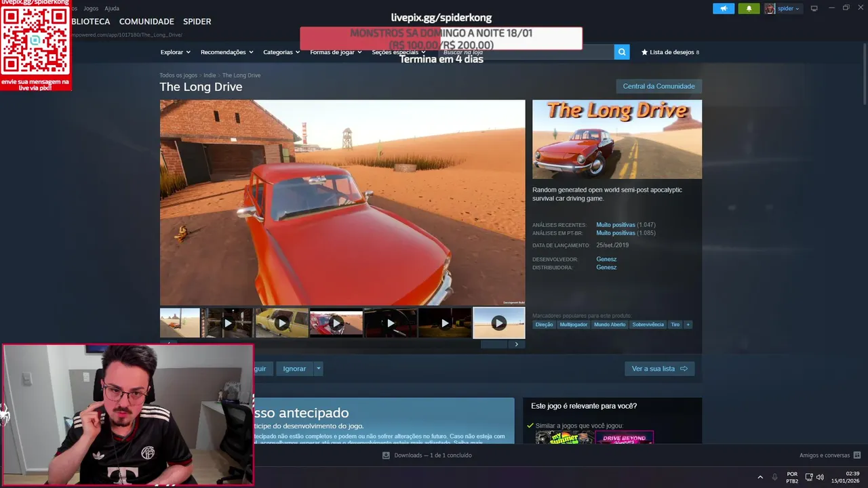
Task: Switch to Big Picture mode monitor icon
Action: coord(814,8)
